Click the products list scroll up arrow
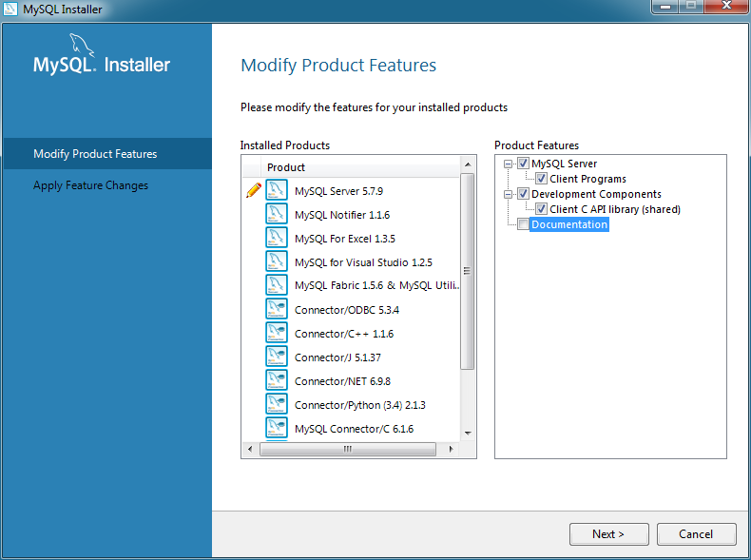This screenshot has width=751, height=560. click(x=468, y=164)
